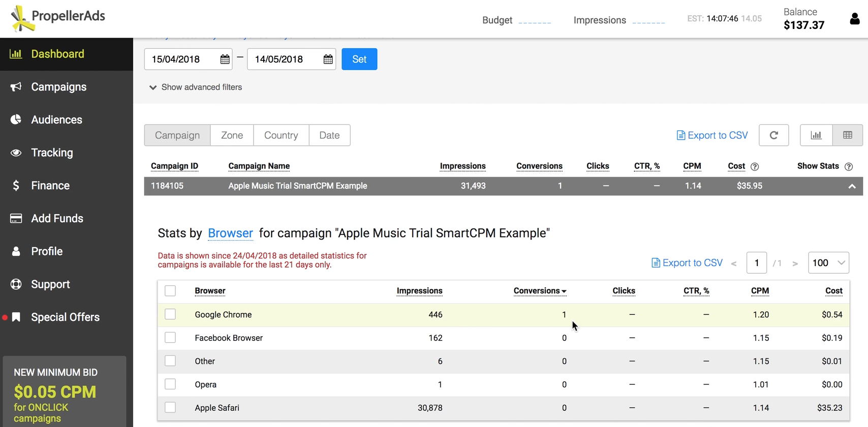Toggle the select-all checkbox in Browser table header

tap(170, 291)
